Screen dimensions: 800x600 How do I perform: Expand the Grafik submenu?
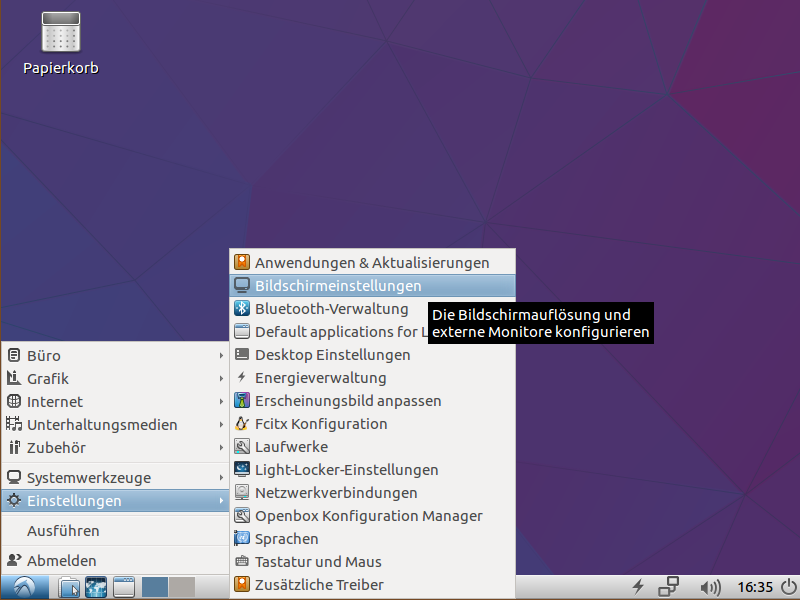[115, 378]
